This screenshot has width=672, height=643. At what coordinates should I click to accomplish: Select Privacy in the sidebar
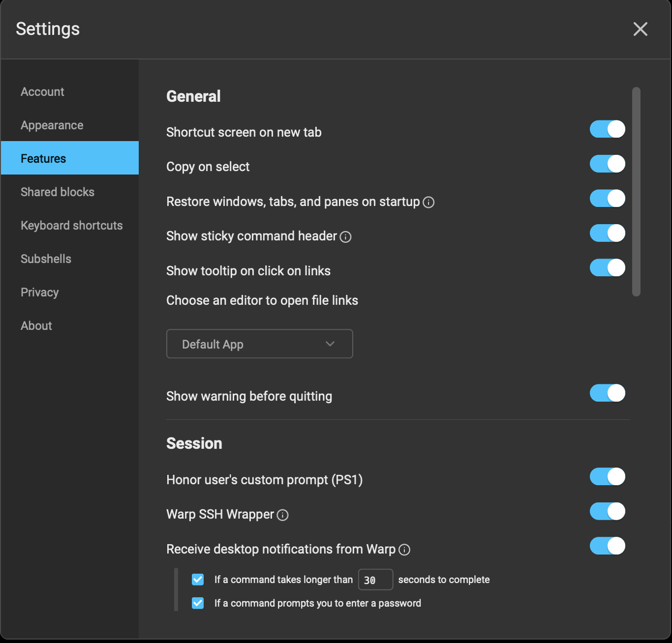point(39,292)
